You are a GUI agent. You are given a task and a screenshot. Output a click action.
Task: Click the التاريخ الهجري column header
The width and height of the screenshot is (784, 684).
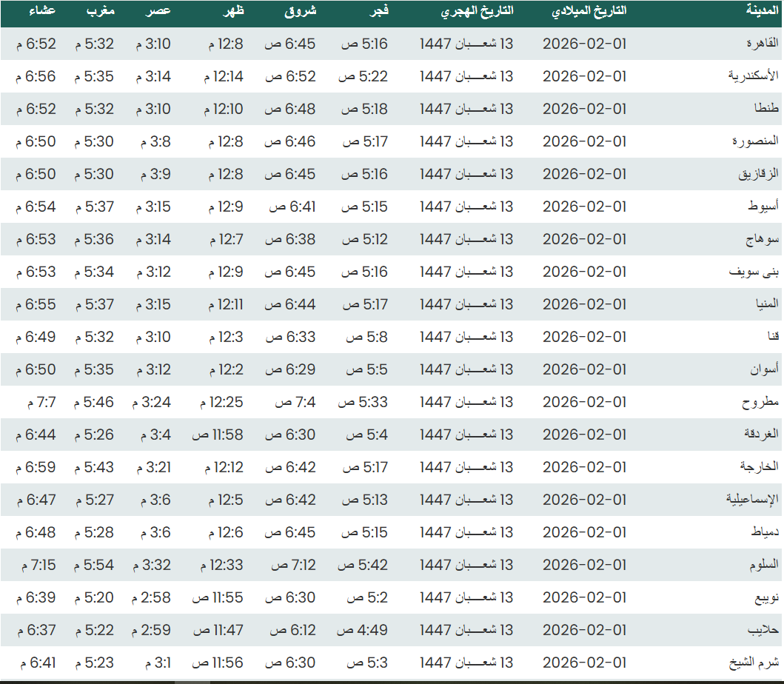pyautogui.click(x=477, y=11)
